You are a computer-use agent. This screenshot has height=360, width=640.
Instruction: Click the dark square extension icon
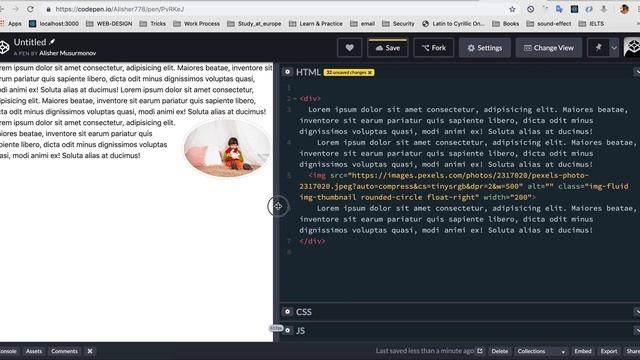tap(574, 9)
